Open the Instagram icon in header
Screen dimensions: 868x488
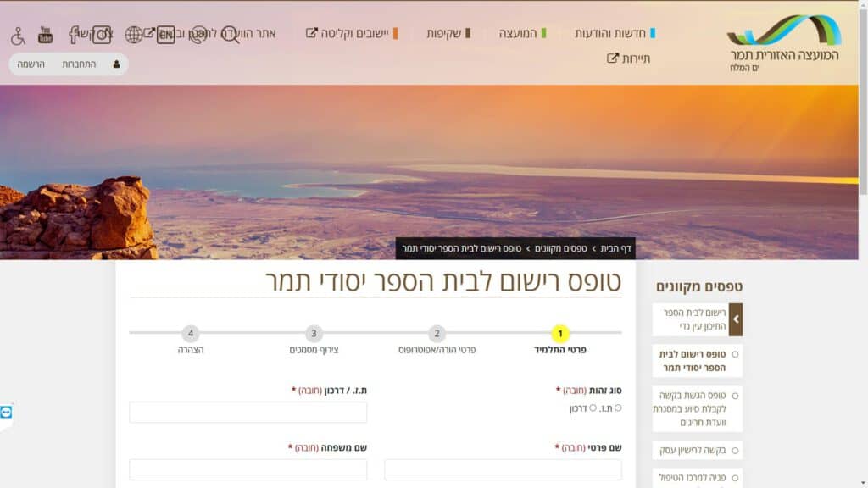(102, 34)
